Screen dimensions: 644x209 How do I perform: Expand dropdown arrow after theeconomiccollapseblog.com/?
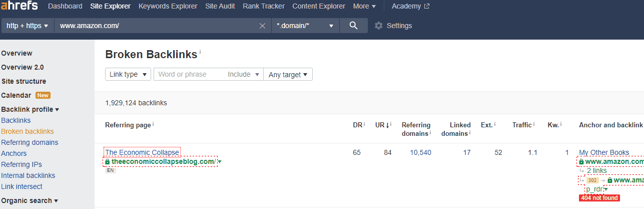pos(220,162)
